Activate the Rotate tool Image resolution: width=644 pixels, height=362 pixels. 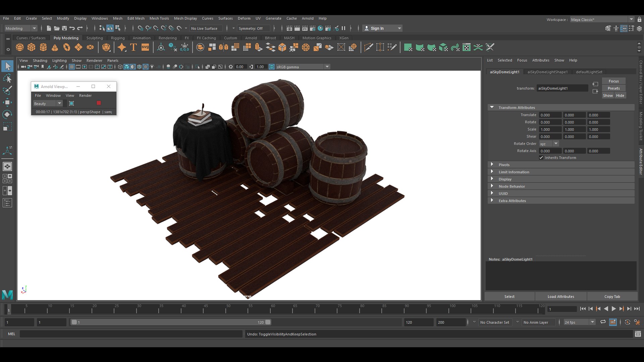click(x=7, y=114)
